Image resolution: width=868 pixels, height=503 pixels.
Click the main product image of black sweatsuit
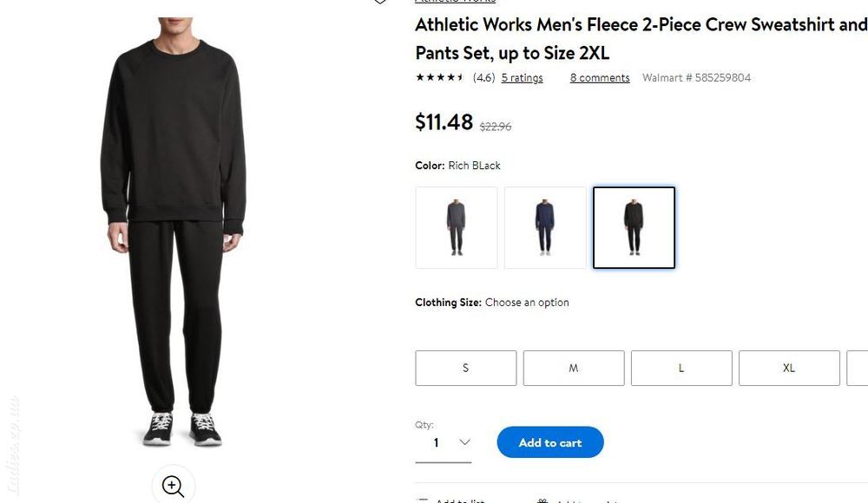pyautogui.click(x=174, y=232)
